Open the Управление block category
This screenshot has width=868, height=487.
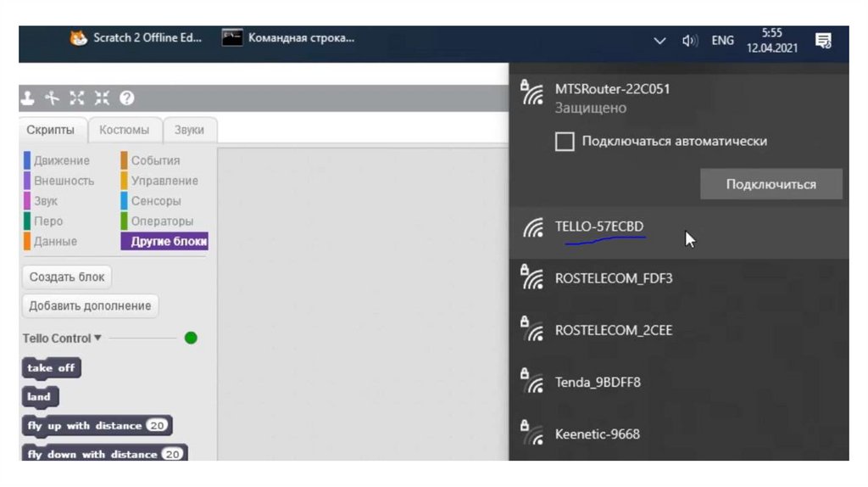pyautogui.click(x=159, y=181)
